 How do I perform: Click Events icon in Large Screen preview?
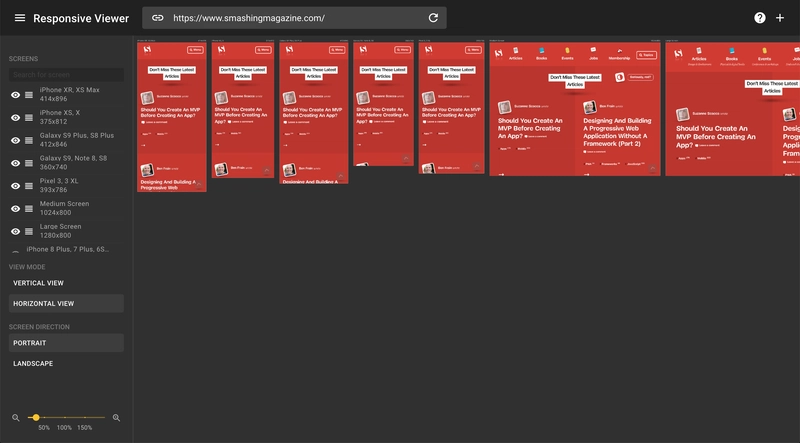click(764, 51)
